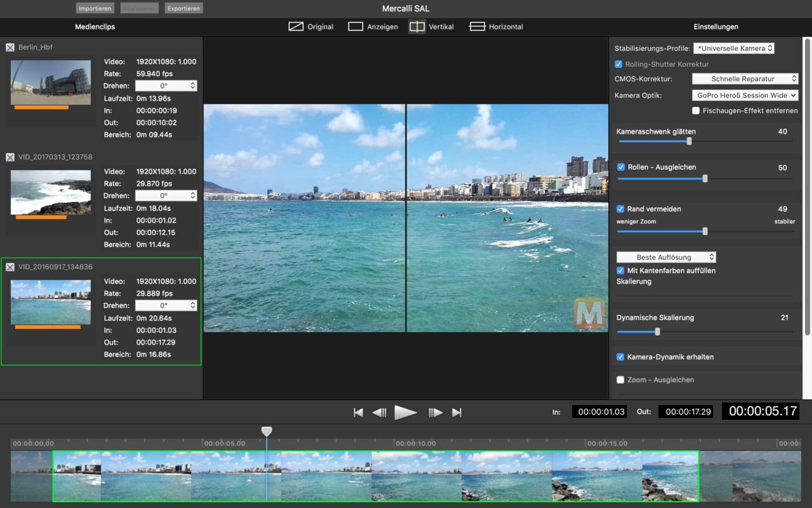The width and height of the screenshot is (812, 508).
Task: Select the Anzeigen view icon
Action: click(355, 27)
